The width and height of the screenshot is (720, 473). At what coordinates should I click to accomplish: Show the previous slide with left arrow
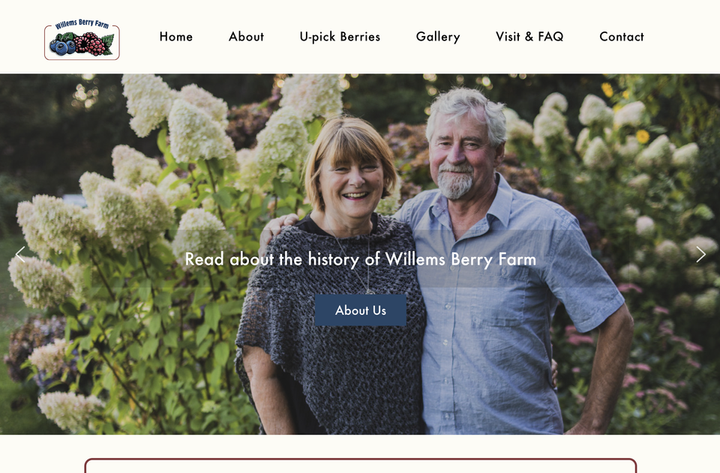[20, 254]
